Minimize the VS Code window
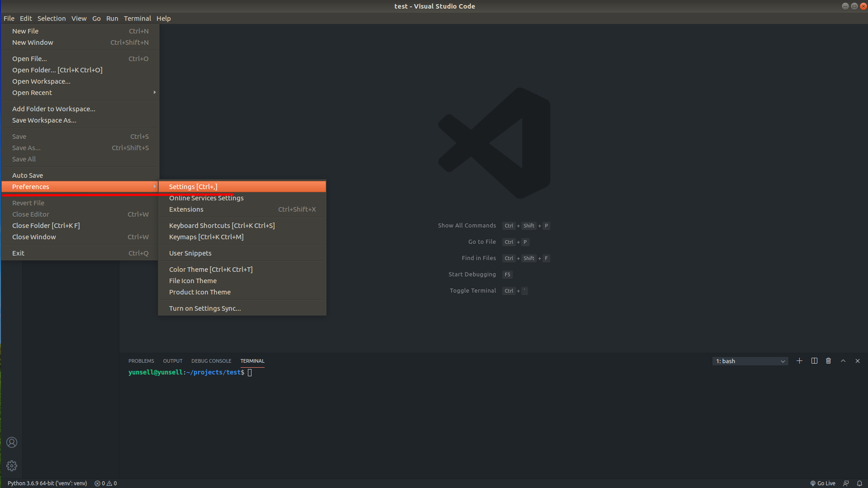Screen dimensions: 868x488 pyautogui.click(x=845, y=6)
